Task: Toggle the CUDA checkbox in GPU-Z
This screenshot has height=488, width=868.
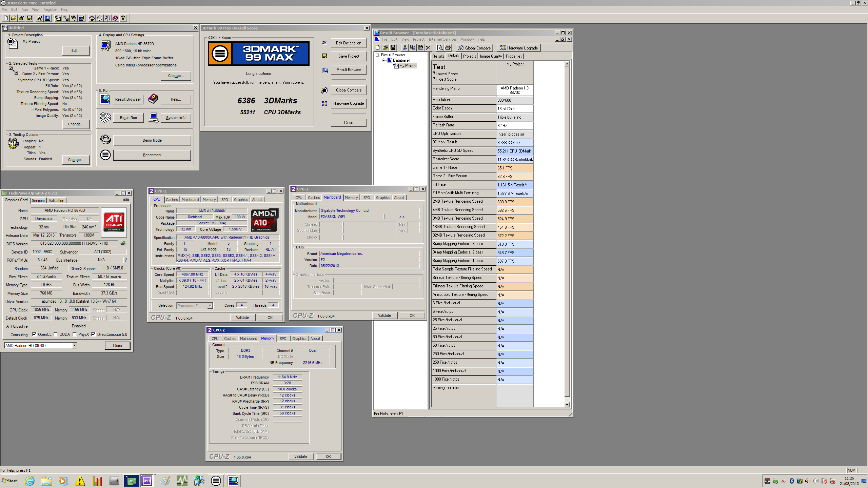Action: [56, 334]
